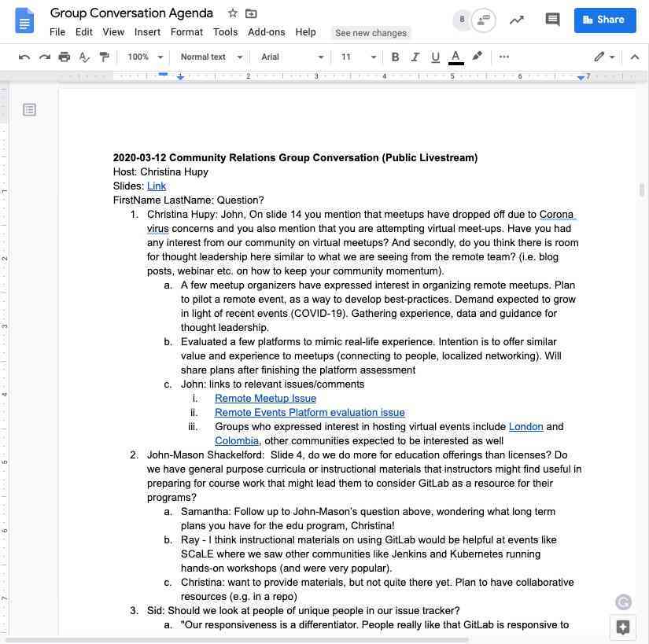Open the comment history icon

pyautogui.click(x=552, y=19)
